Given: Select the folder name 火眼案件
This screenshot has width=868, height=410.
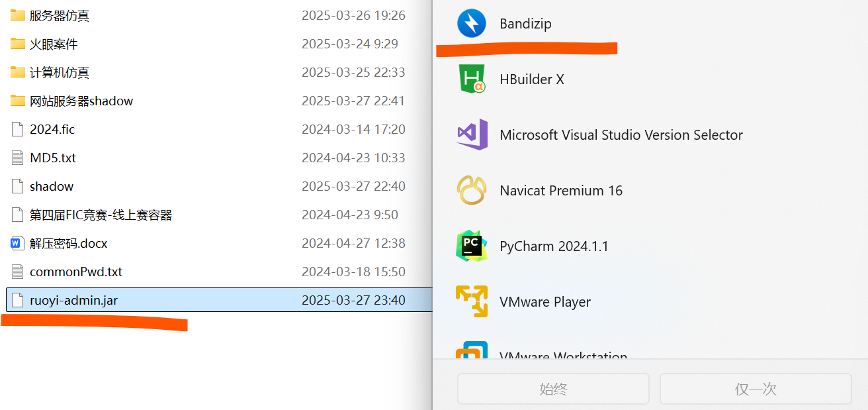Looking at the screenshot, I should click(54, 44).
